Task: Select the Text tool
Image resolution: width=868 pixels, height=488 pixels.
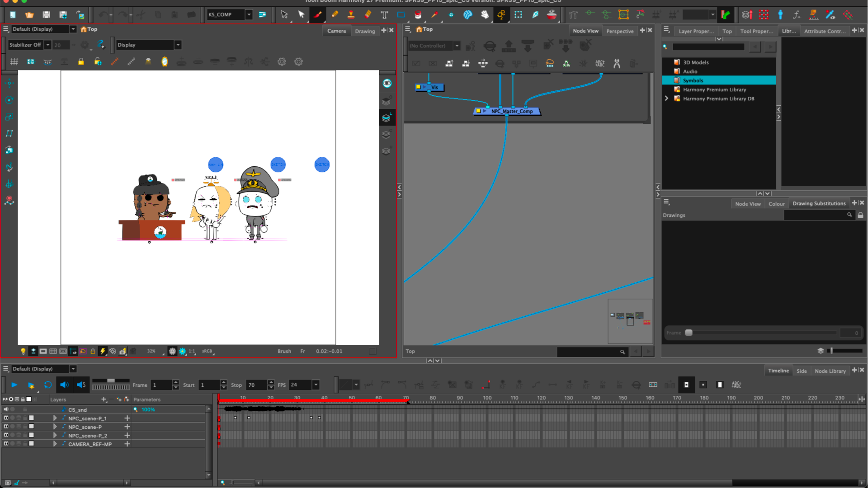Action: tap(384, 15)
